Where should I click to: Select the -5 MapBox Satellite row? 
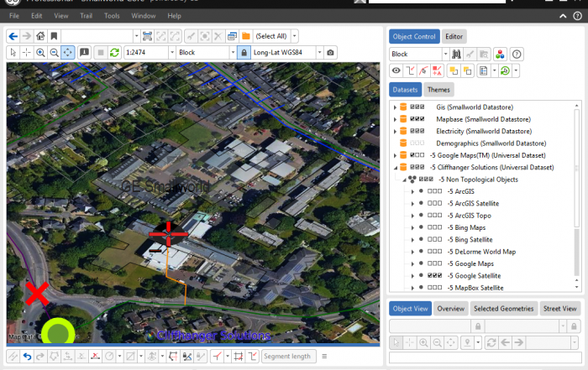(475, 288)
